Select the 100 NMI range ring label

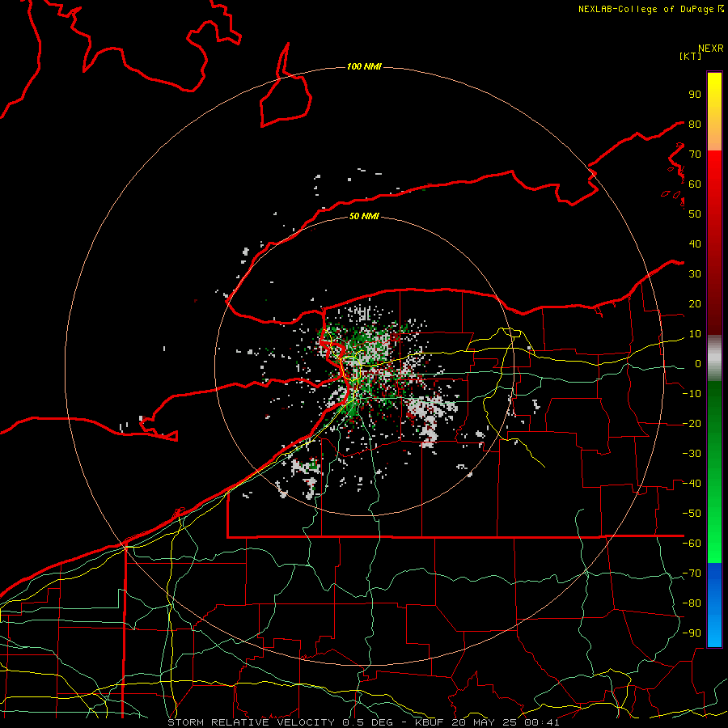364,67
